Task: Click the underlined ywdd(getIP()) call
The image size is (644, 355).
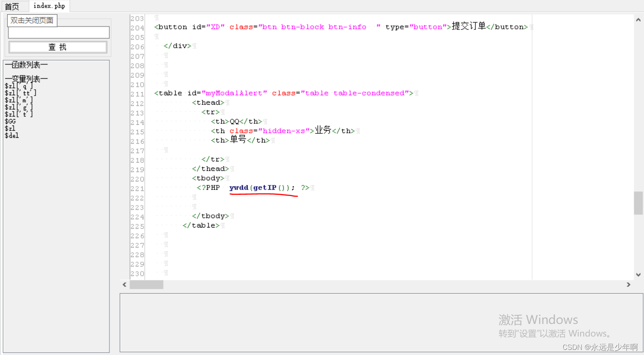Action: [x=260, y=188]
